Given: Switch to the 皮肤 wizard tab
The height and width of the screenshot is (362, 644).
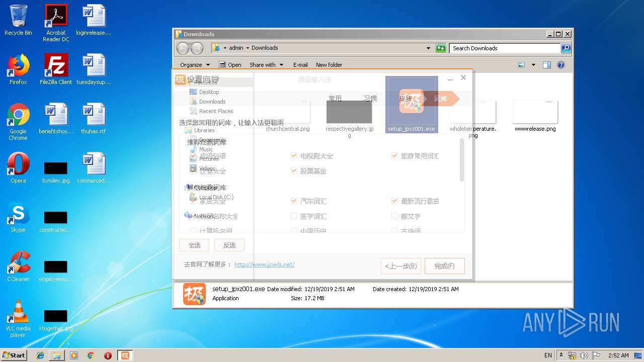Looking at the screenshot, I should (406, 99).
